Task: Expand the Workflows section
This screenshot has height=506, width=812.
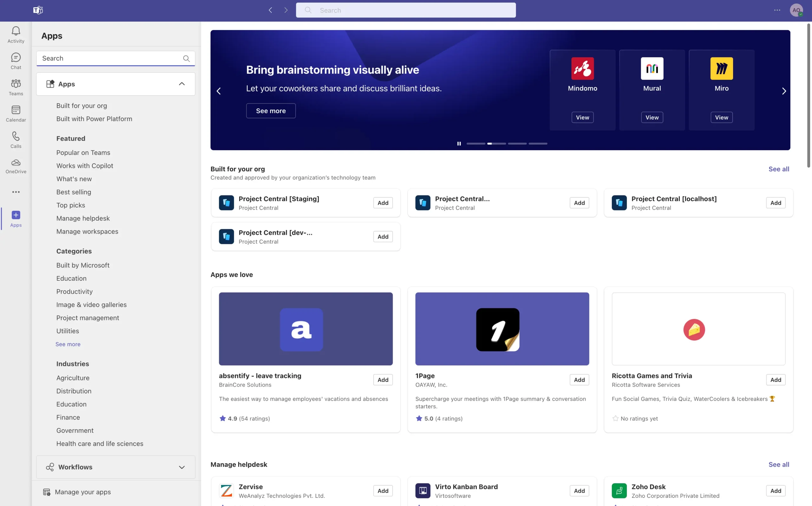Action: (x=181, y=467)
